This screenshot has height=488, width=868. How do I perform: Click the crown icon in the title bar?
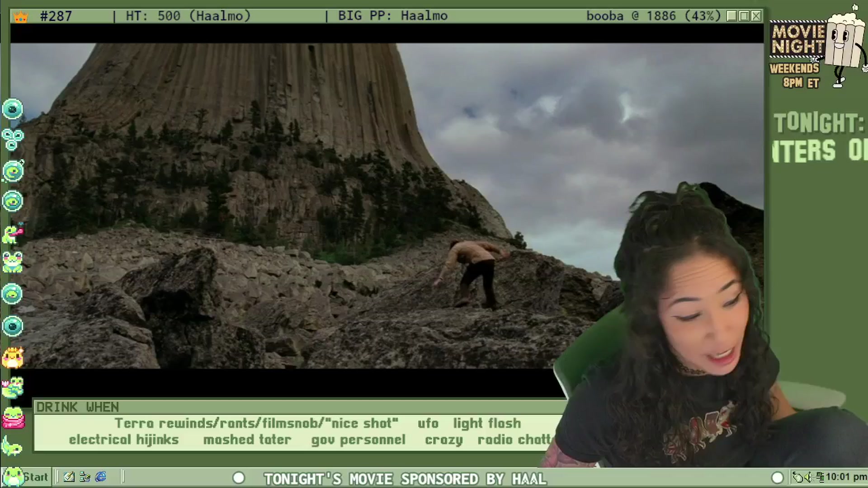pyautogui.click(x=21, y=17)
